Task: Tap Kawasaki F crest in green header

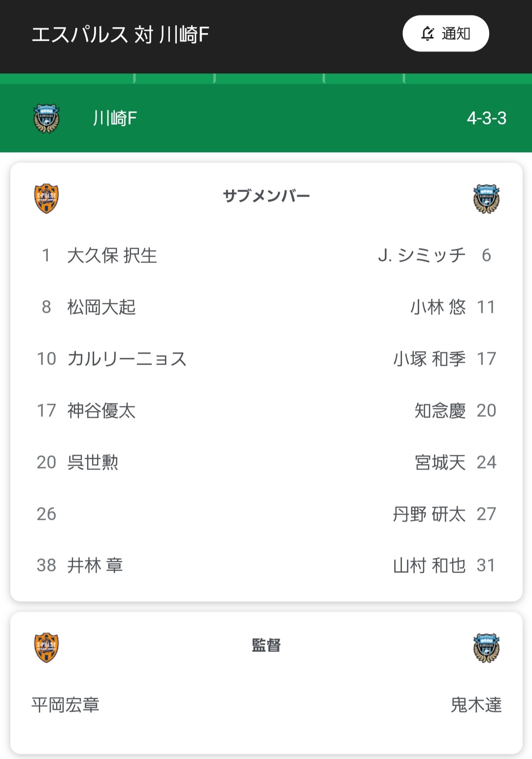Action: pyautogui.click(x=46, y=118)
